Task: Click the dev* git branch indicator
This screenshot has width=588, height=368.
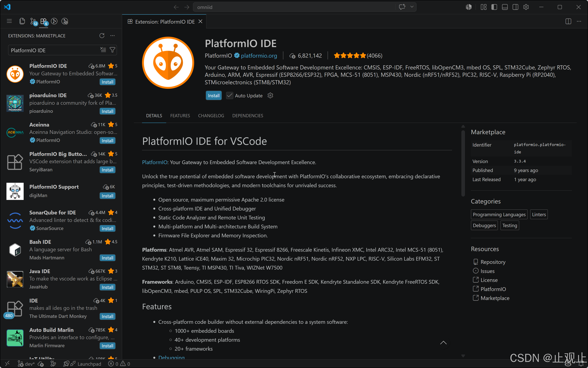Action: [x=26, y=364]
